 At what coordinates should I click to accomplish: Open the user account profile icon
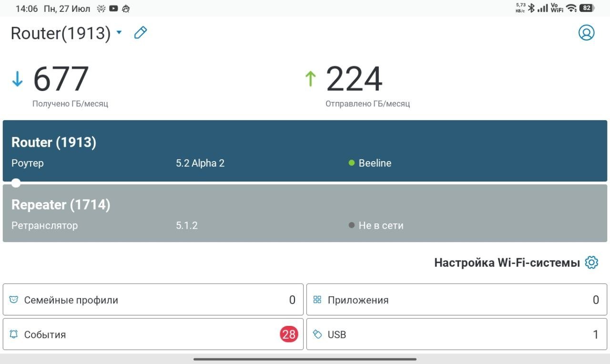pyautogui.click(x=586, y=32)
